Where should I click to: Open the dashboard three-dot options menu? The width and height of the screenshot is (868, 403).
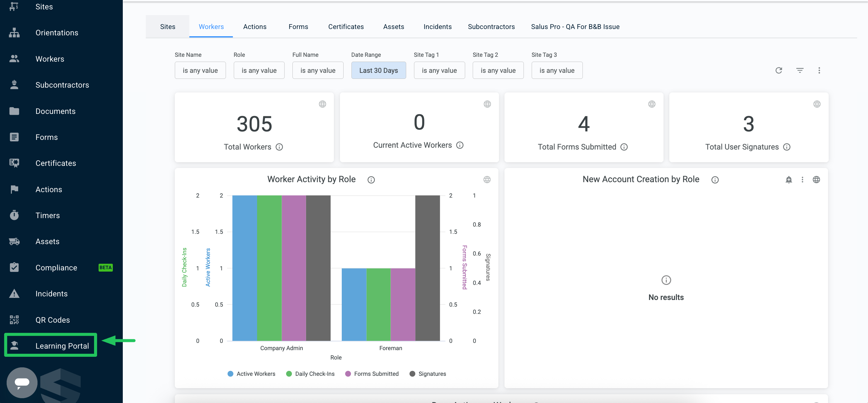(x=819, y=70)
